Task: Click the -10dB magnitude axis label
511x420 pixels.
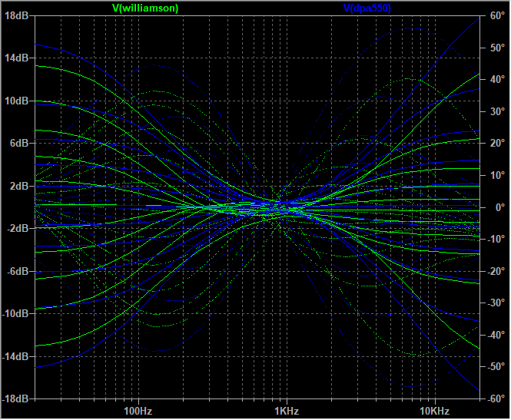Action: pyautogui.click(x=15, y=314)
